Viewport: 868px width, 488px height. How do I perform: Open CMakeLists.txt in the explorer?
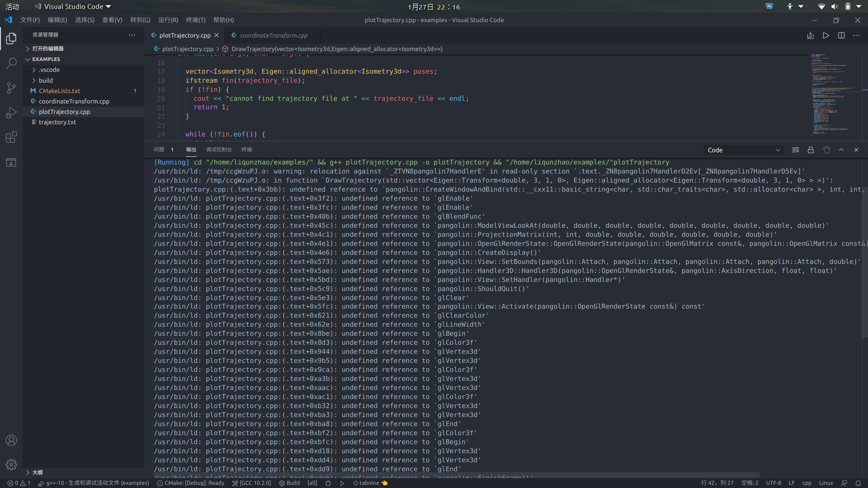click(83, 91)
